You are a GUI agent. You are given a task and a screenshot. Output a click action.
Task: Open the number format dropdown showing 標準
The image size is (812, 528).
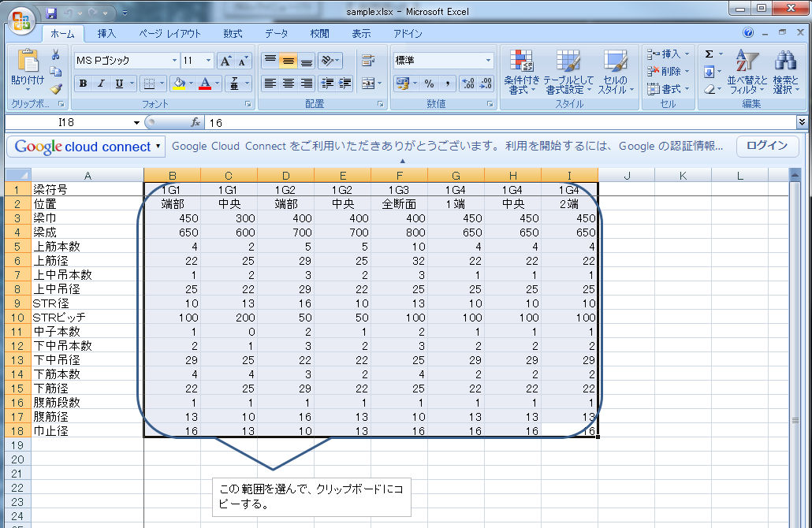[488, 61]
